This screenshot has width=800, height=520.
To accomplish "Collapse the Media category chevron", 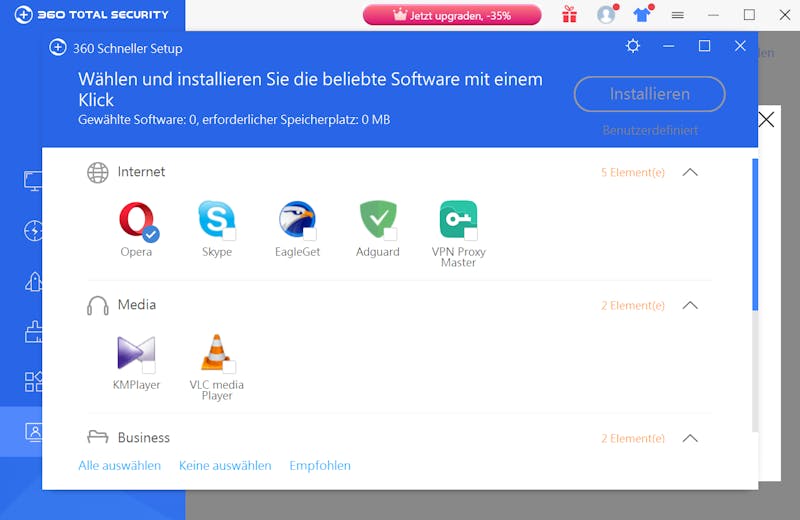I will [690, 305].
